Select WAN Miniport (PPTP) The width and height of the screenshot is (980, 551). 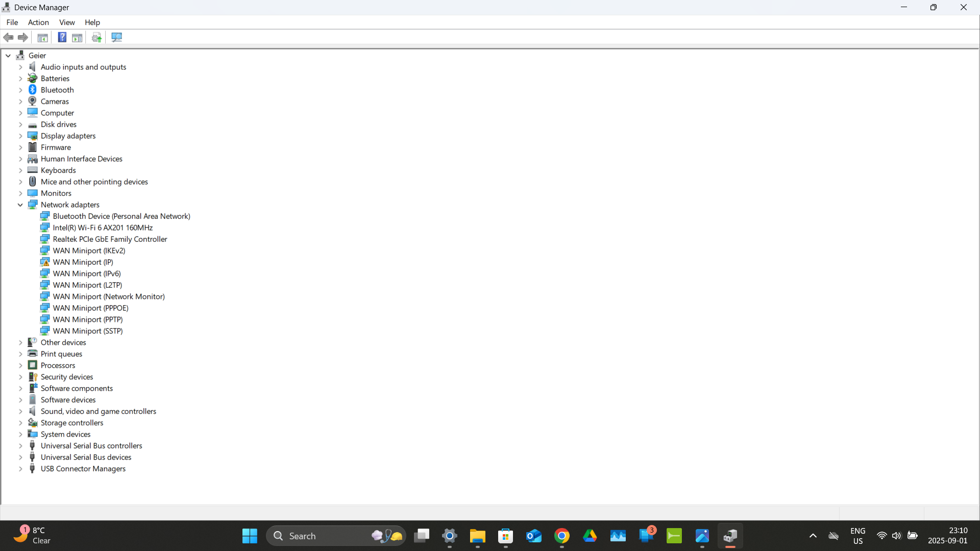(88, 319)
